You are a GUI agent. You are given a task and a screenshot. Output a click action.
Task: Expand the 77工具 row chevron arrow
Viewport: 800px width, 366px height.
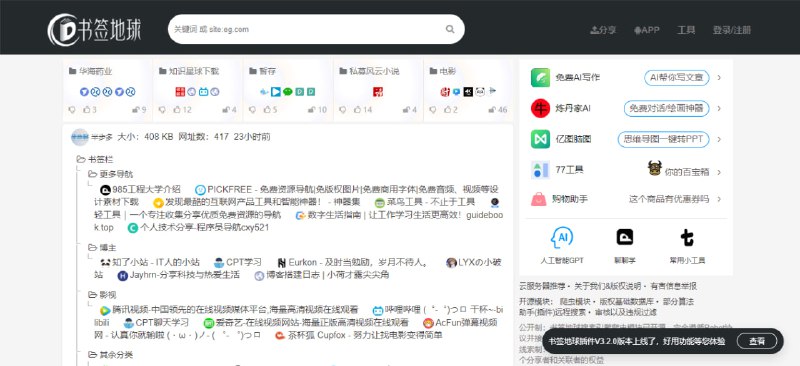[719, 172]
